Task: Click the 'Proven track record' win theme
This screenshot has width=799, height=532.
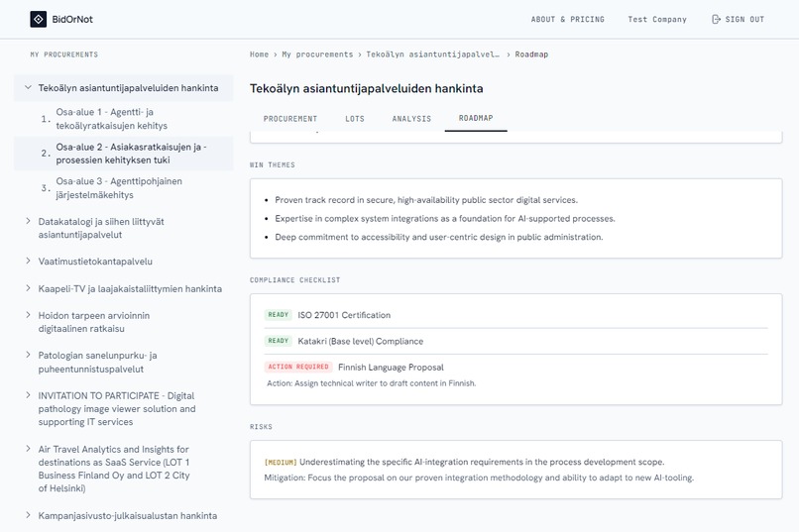Action: (x=426, y=200)
